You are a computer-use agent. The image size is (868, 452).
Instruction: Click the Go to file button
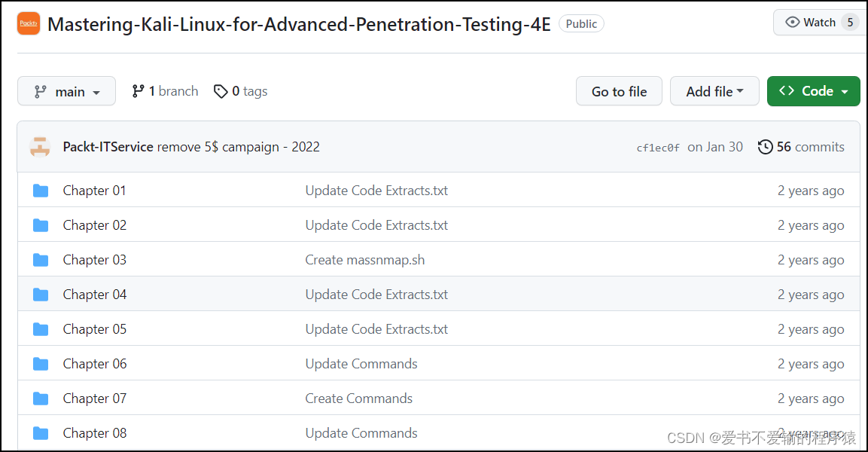[x=619, y=91]
